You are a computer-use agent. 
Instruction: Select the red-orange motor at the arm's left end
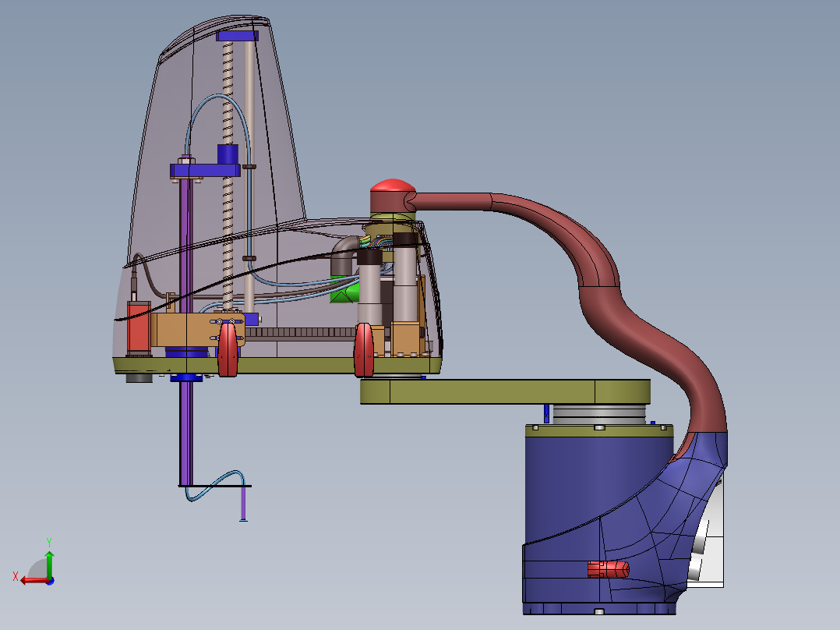coord(139,328)
